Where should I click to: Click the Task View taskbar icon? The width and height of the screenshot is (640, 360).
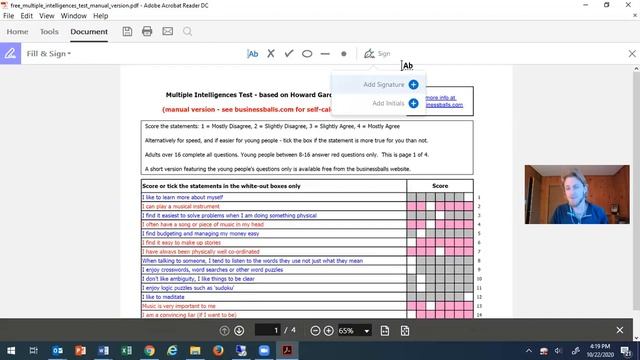click(34, 351)
